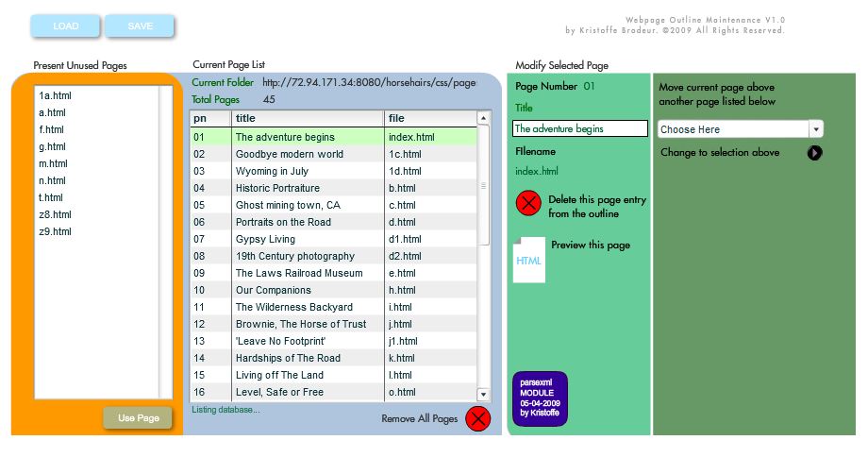Click the black arrow beside Change to selection above
Screen dimensions: 868x457
pyautogui.click(x=814, y=152)
